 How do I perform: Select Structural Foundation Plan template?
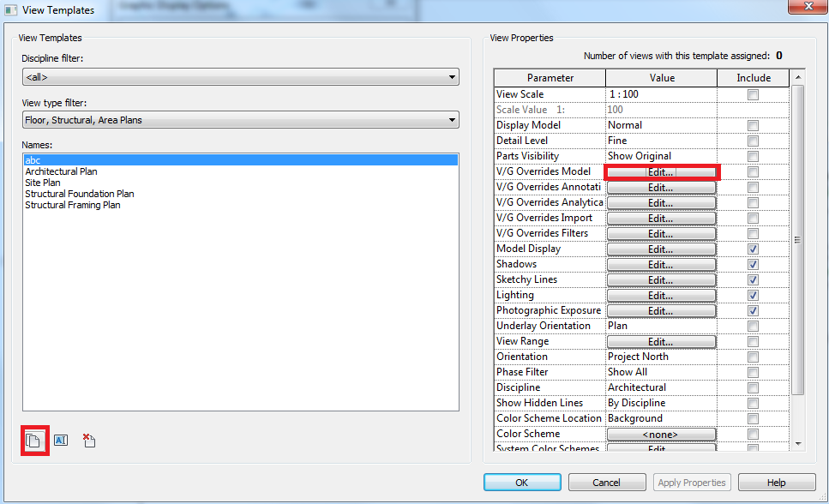(80, 194)
